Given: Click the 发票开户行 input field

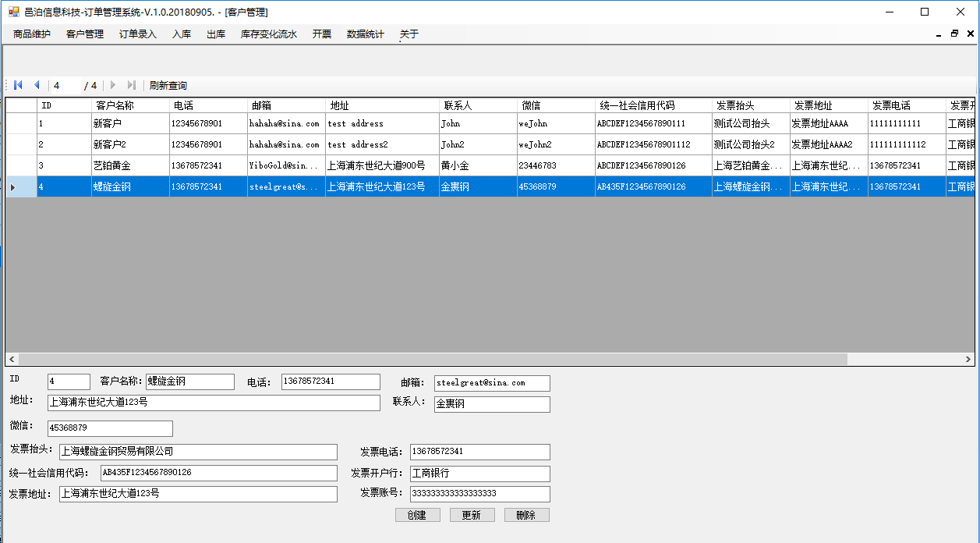Looking at the screenshot, I should coord(479,474).
